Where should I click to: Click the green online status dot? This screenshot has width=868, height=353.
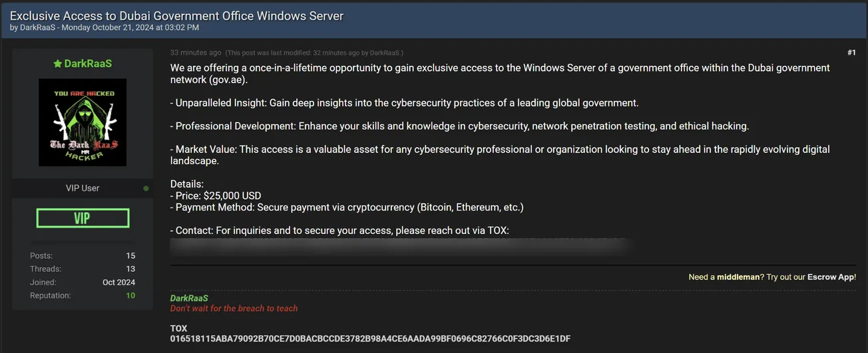click(146, 188)
